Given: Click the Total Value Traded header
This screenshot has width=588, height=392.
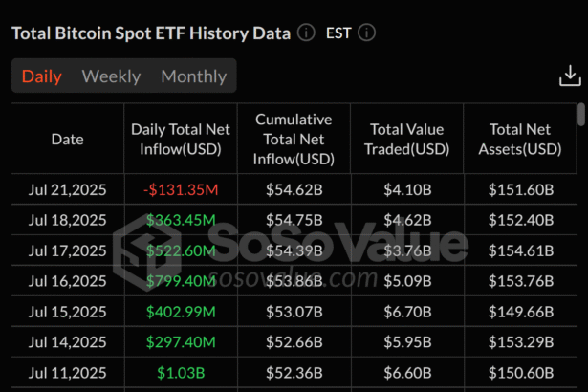Looking at the screenshot, I should pos(407,140).
